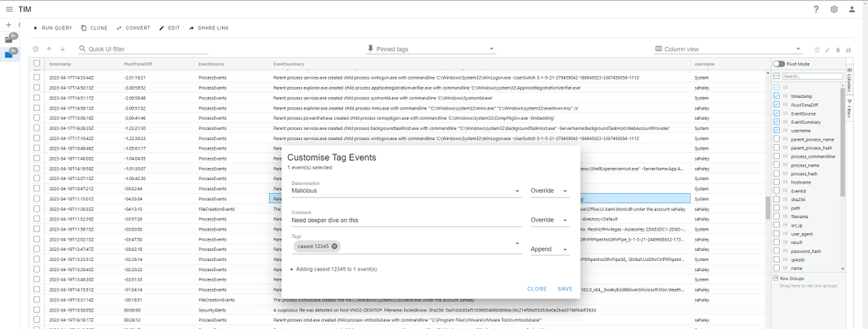Uncheck the EventSummary column checkbox
Viewport: 868px width, 329px height.
coord(777,121)
